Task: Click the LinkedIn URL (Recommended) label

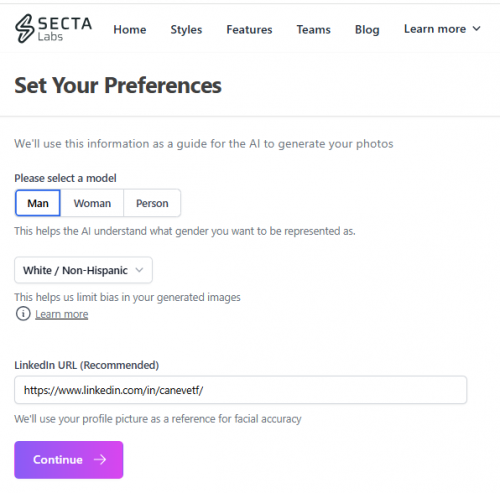Action: click(87, 365)
